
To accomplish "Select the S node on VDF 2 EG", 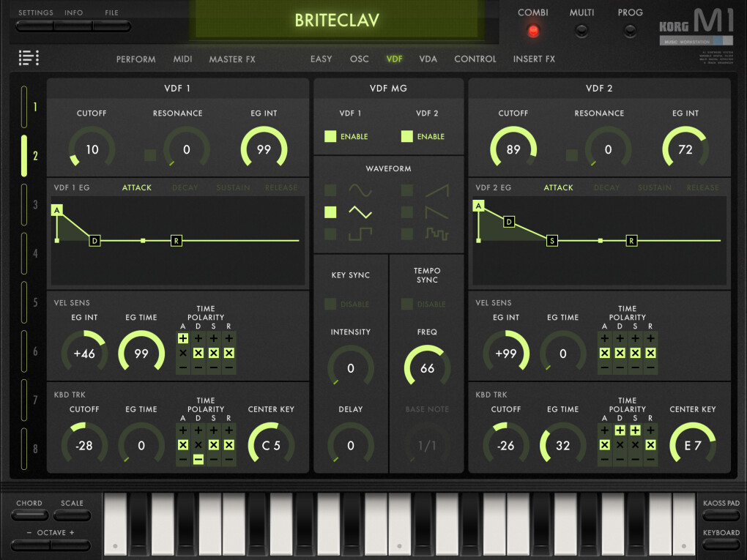I will pyautogui.click(x=552, y=241).
